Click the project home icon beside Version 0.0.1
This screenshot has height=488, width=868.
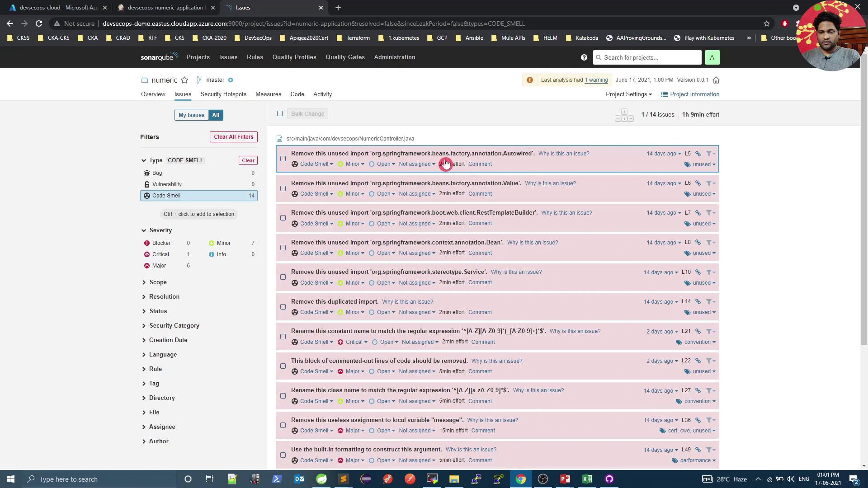(x=716, y=80)
